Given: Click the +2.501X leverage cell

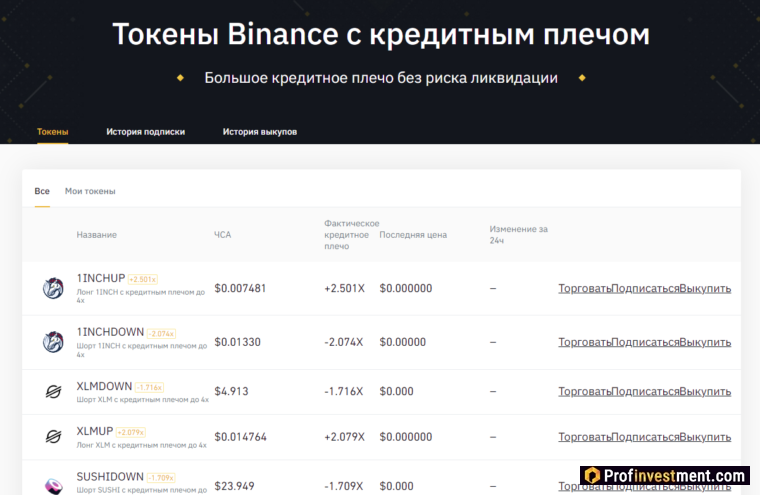Looking at the screenshot, I should pyautogui.click(x=344, y=288).
